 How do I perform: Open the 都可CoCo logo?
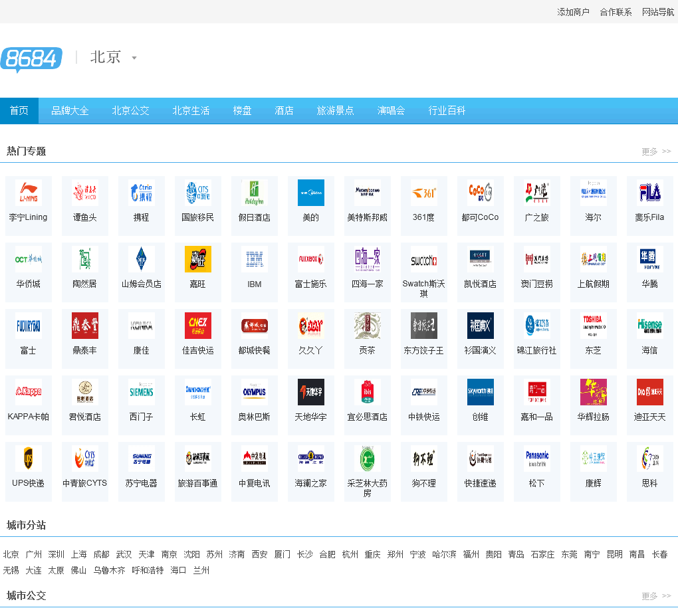[x=481, y=192]
